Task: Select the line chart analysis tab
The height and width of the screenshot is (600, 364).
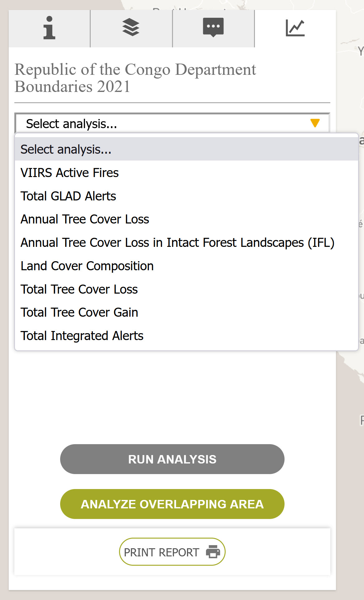Action: coord(295,28)
